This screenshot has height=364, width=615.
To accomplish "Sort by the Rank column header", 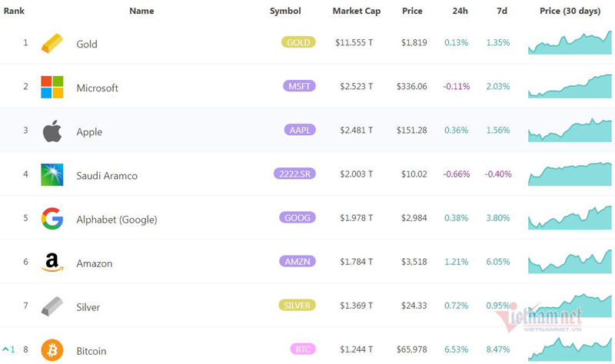I will [x=15, y=11].
